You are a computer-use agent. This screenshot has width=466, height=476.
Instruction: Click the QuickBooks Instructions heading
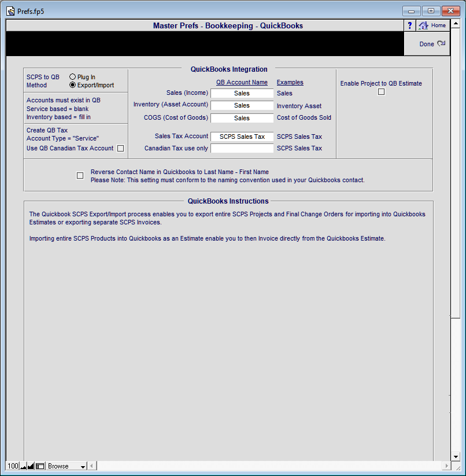tap(228, 201)
